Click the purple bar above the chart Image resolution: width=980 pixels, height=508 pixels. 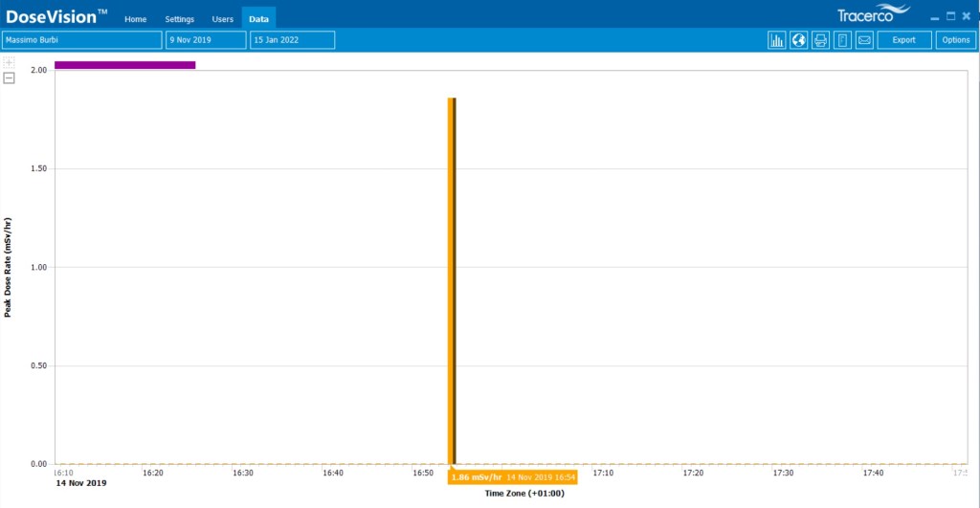[124, 65]
